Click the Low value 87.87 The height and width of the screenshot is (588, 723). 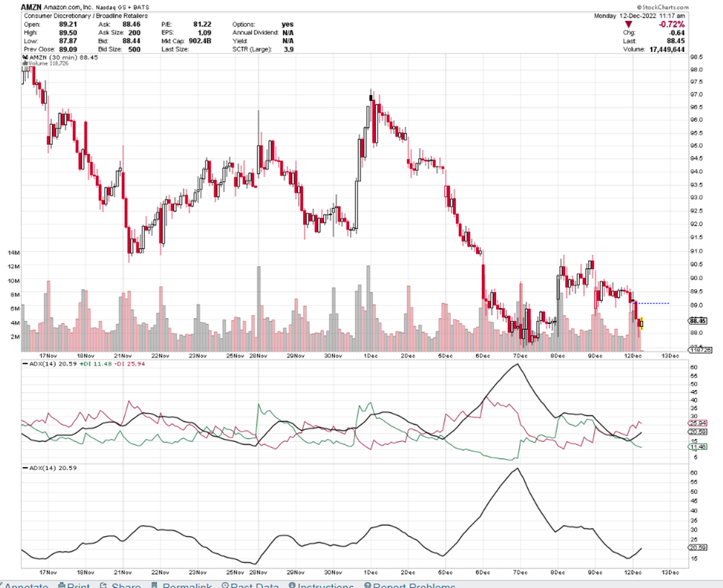67,41
